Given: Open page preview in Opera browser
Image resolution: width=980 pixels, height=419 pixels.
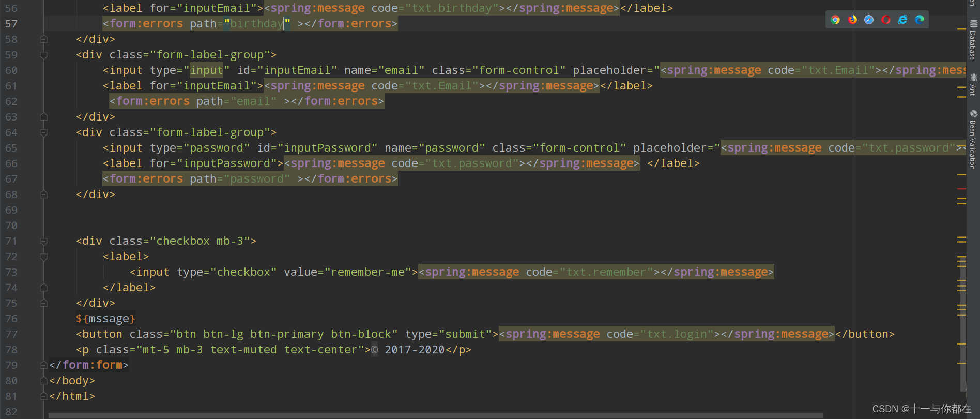Looking at the screenshot, I should (886, 20).
